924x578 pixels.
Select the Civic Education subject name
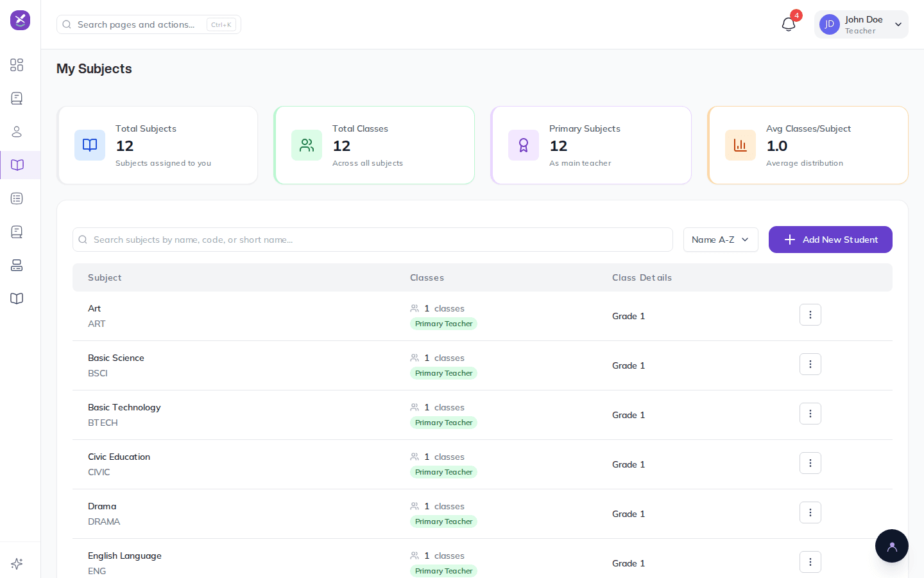point(119,457)
